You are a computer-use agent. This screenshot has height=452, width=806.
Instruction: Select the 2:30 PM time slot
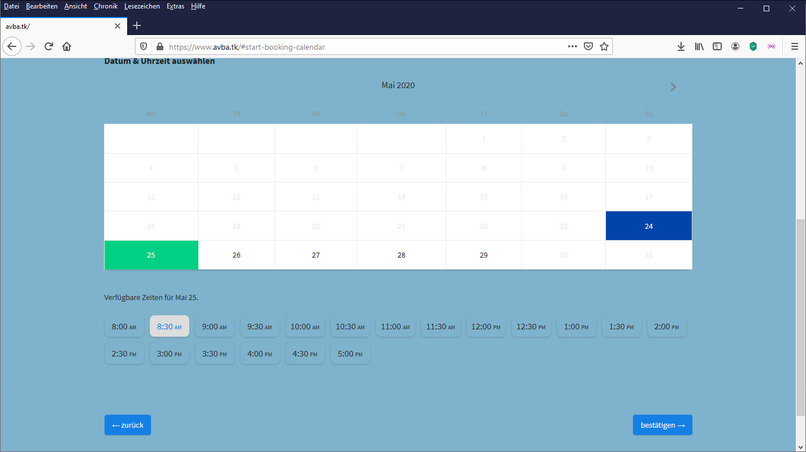pos(124,354)
